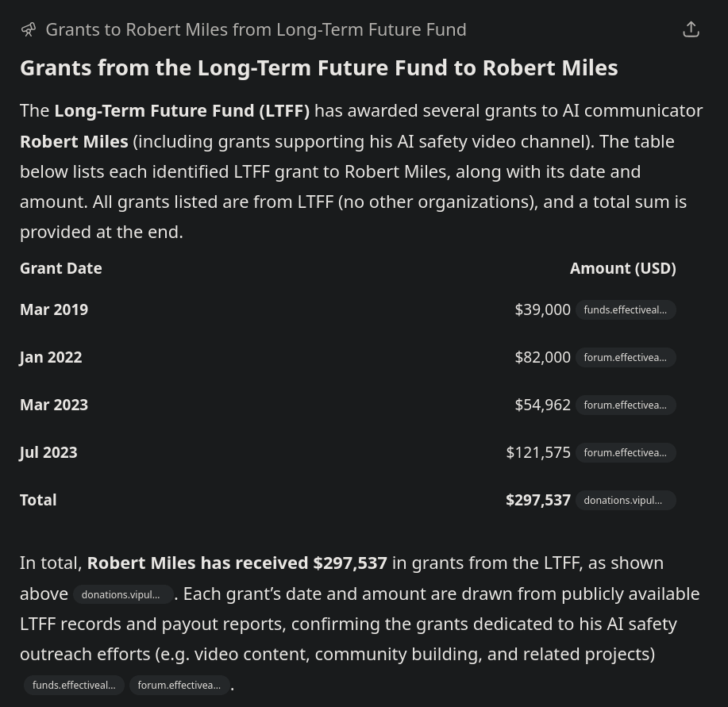Select the 'Jul 2023' date cell
Viewport: 728px width, 707px height.
tap(48, 452)
